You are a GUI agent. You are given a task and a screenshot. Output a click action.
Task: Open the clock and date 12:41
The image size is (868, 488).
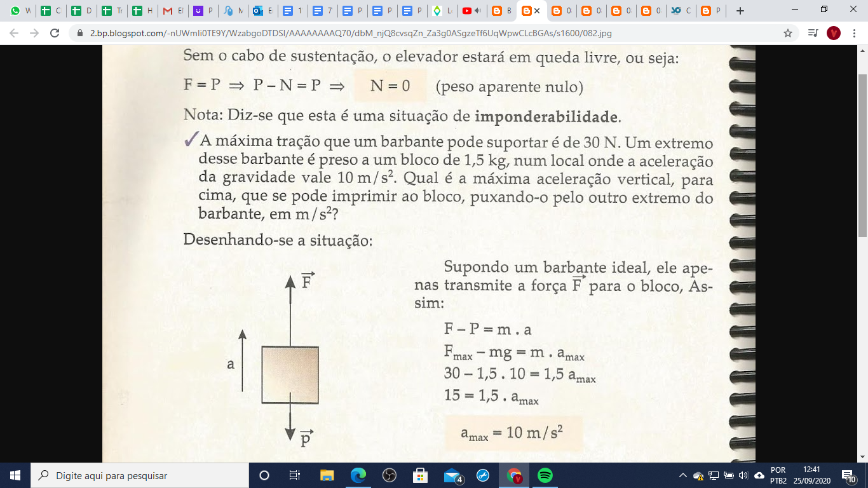click(811, 475)
